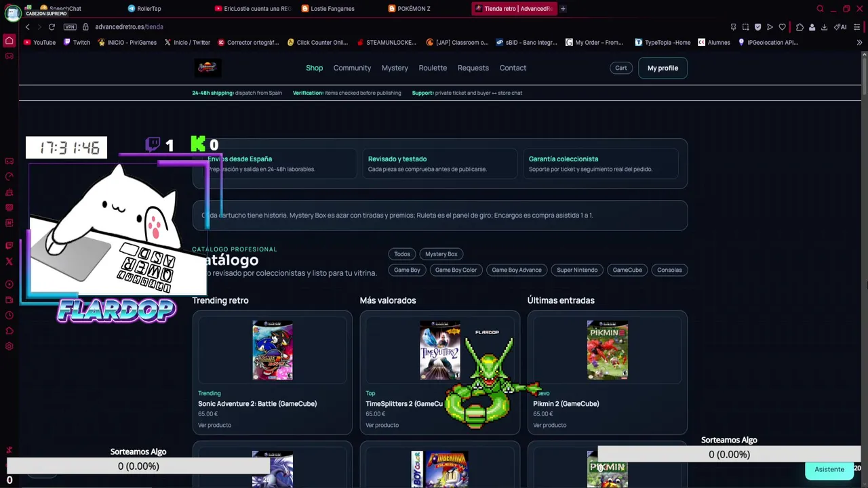868x488 pixels.
Task: Click the shield ad-blocker icon
Action: tap(757, 27)
